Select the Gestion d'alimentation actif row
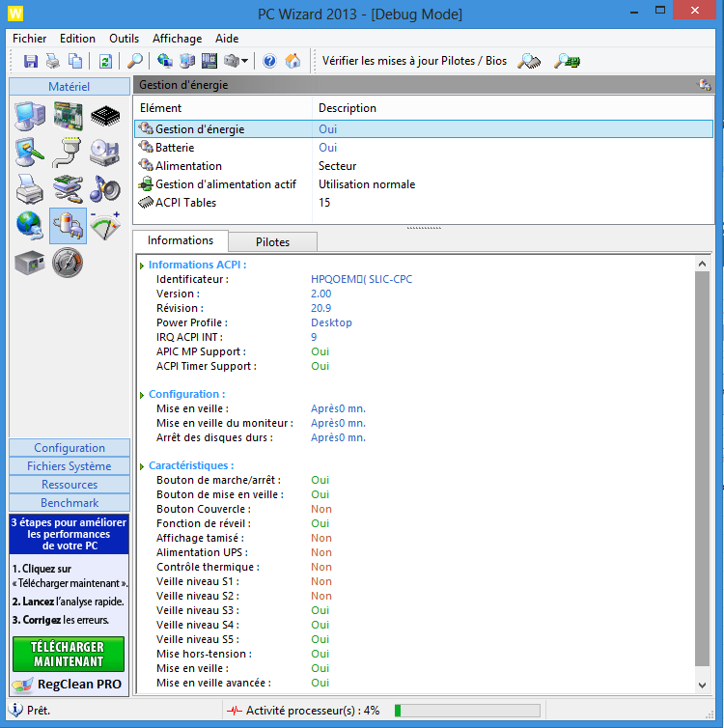This screenshot has height=728, width=724. tap(424, 184)
